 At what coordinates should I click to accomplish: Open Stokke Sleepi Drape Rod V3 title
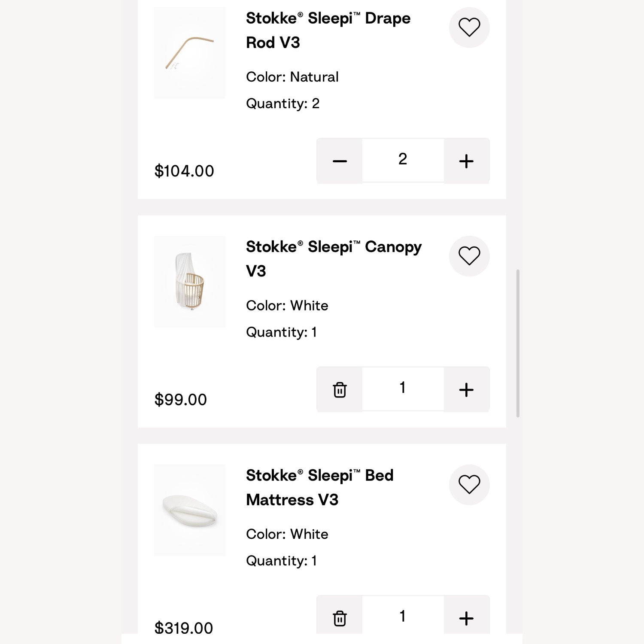328,30
